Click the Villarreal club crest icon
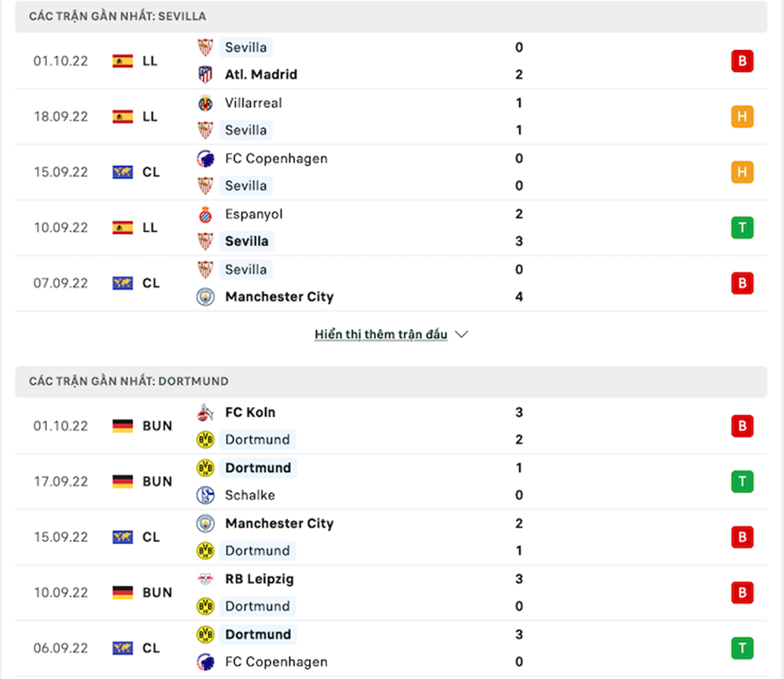This screenshot has width=784, height=679. pos(205,103)
